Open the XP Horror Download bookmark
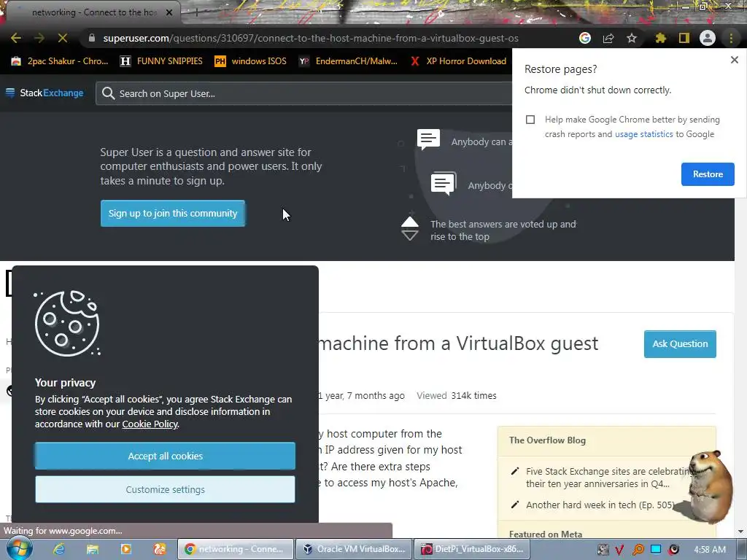 459,61
